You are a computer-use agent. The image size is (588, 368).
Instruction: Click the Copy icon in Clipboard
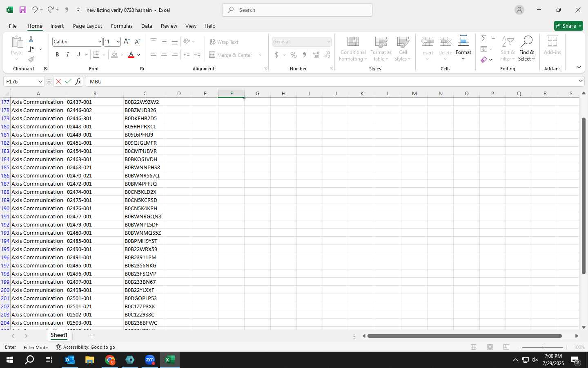tap(31, 49)
